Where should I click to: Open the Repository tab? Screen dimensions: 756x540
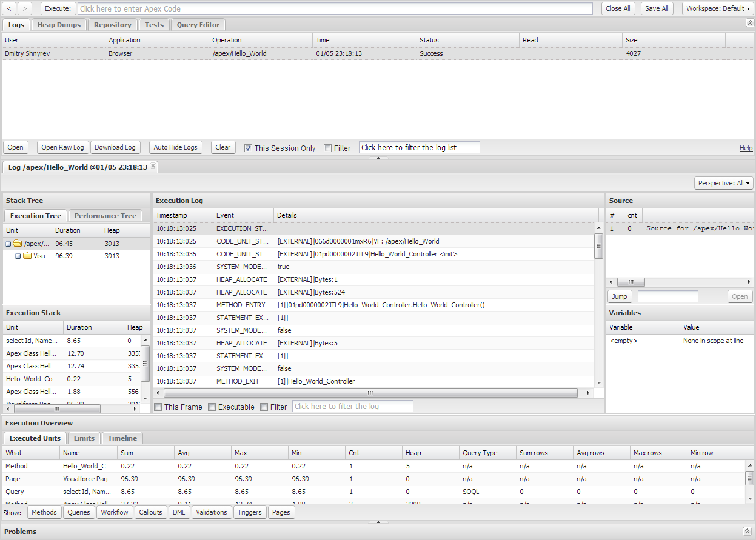point(113,25)
